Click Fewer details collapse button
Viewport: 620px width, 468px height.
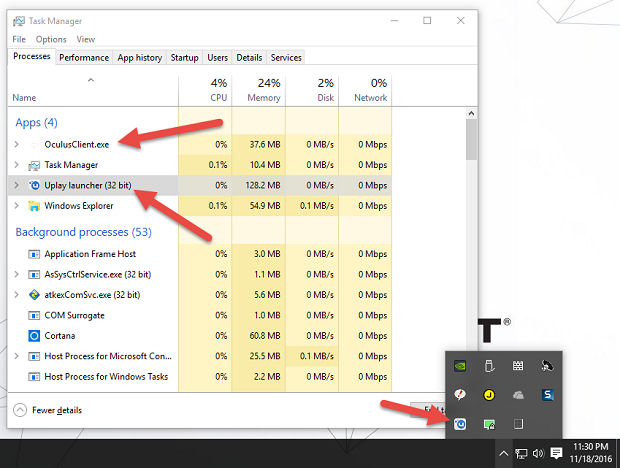(x=47, y=410)
